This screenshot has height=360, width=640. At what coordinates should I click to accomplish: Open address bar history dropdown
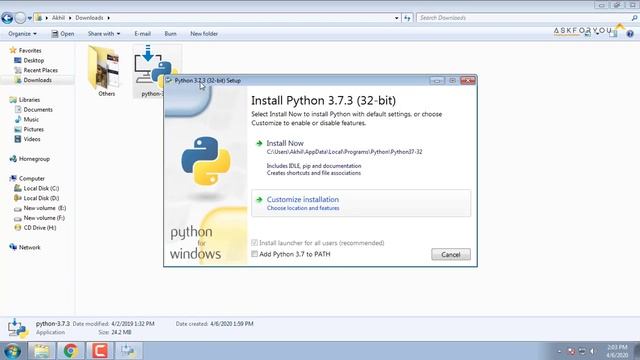click(x=396, y=18)
